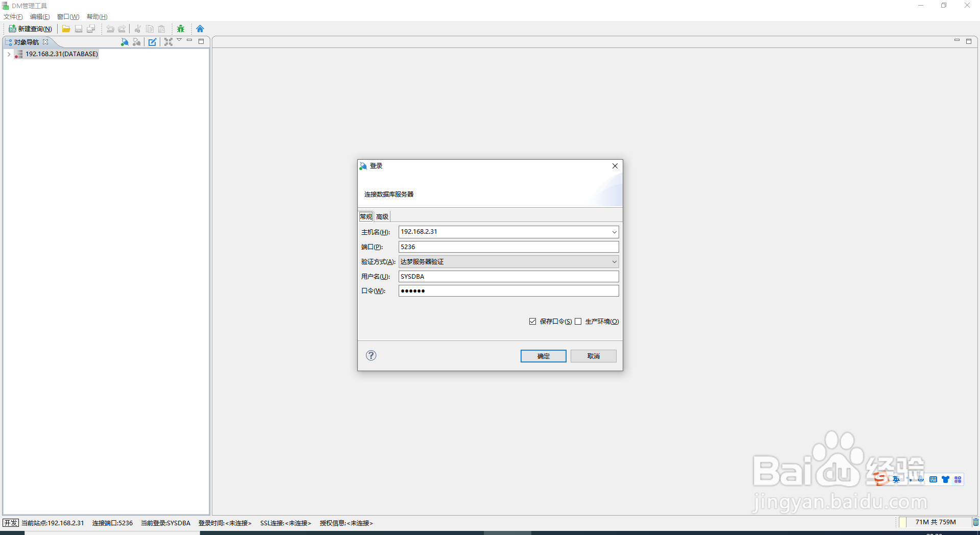Click the input method soft keyboard icon
Screen dimensions: 980x535
(933, 479)
